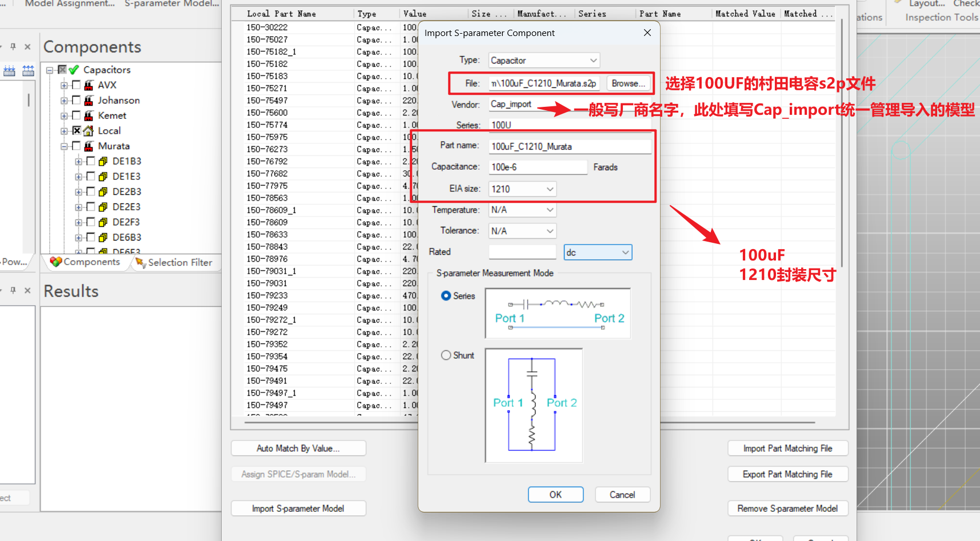Viewport: 980px width, 541px height.
Task: Check the DE2E3 series checkbox
Action: (x=90, y=207)
